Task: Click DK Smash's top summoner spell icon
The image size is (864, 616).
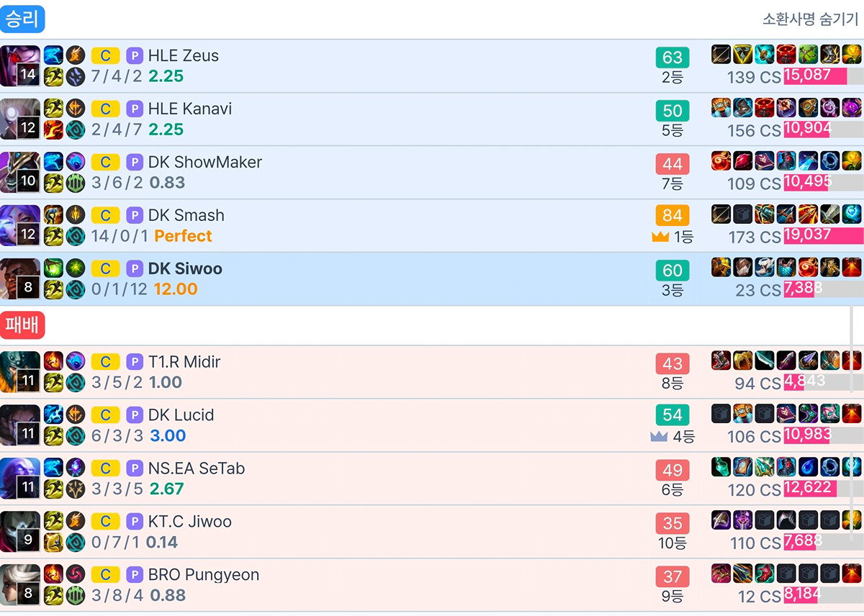Action: coord(53,214)
